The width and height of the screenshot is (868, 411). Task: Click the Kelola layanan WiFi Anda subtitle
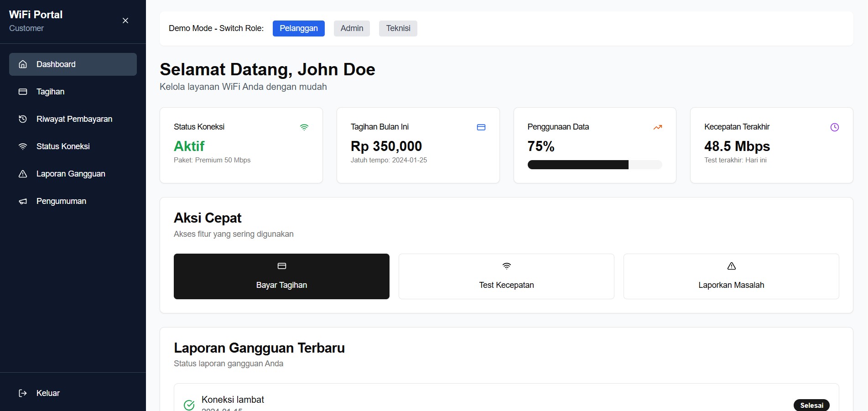pos(243,87)
